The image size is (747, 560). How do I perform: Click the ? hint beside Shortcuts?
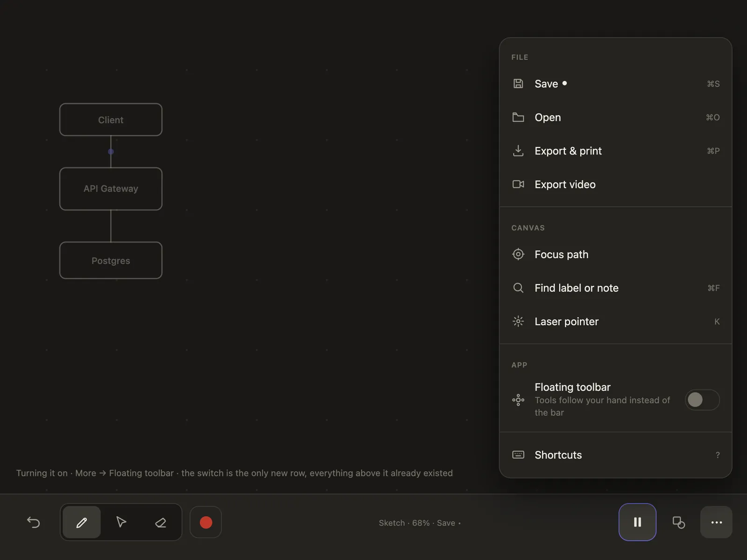[718, 455]
